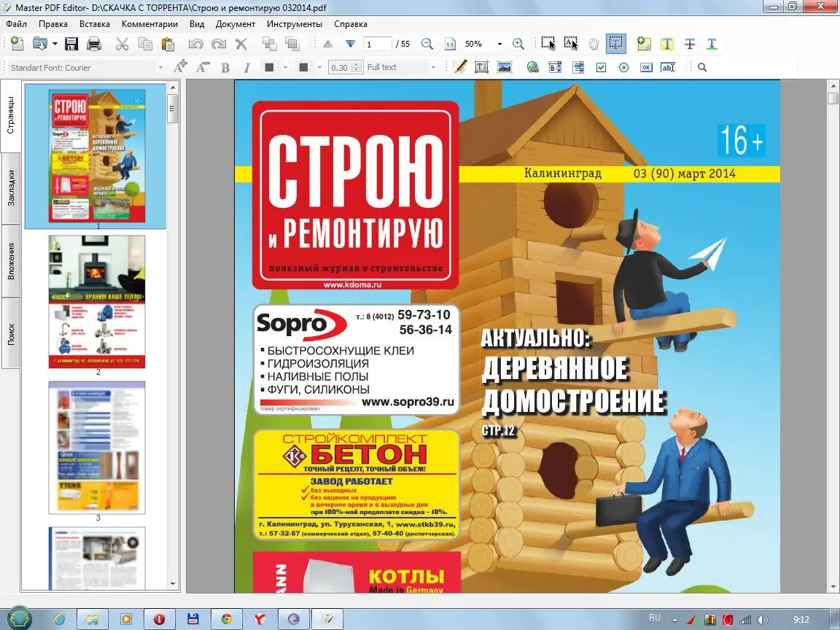Choose the yellow Highlight text tool
840x630 pixels.
(x=667, y=44)
